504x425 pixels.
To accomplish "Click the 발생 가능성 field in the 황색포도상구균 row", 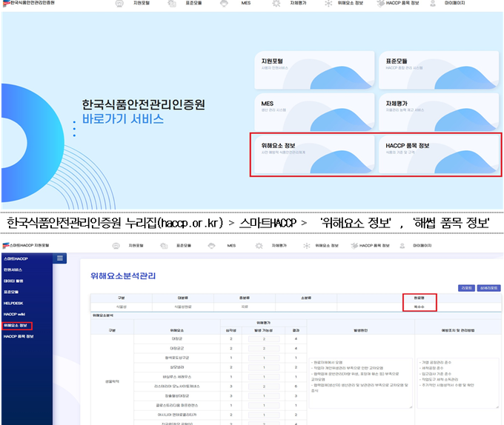I will pos(264,358).
